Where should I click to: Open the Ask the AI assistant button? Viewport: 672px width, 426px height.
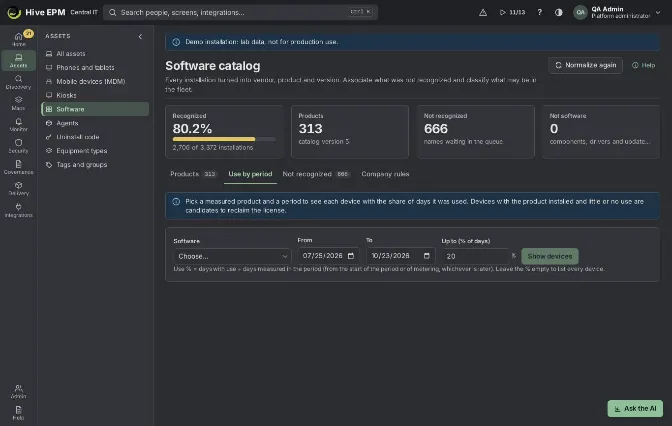[x=635, y=408]
